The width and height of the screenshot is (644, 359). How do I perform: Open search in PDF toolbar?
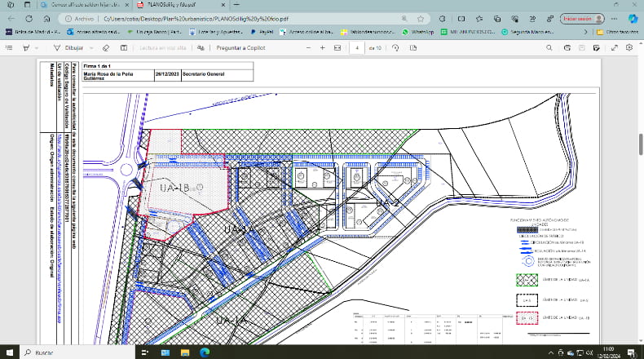[549, 48]
